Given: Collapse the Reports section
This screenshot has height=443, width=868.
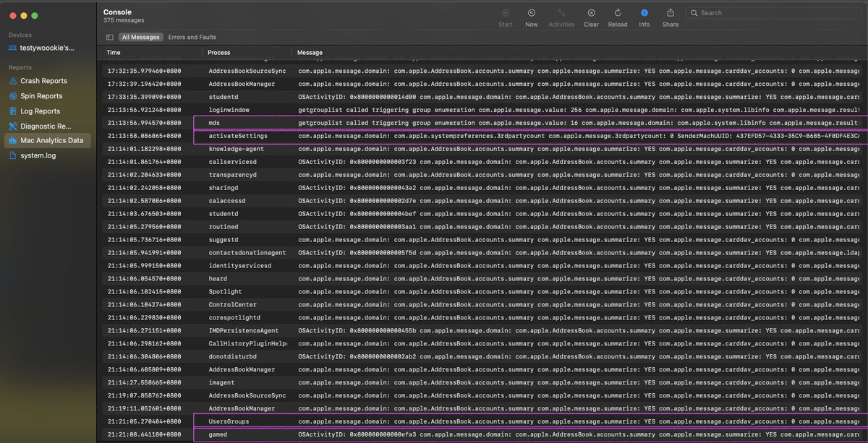Looking at the screenshot, I should [x=20, y=66].
